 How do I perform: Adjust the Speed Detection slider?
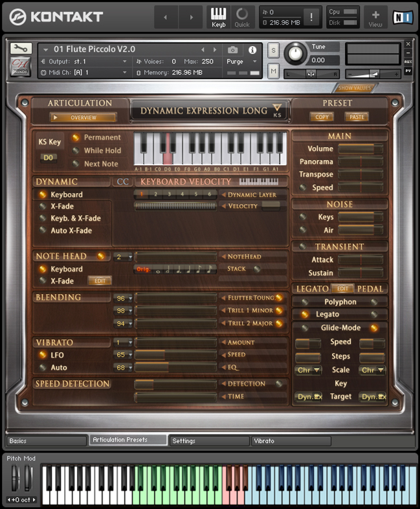point(175,384)
